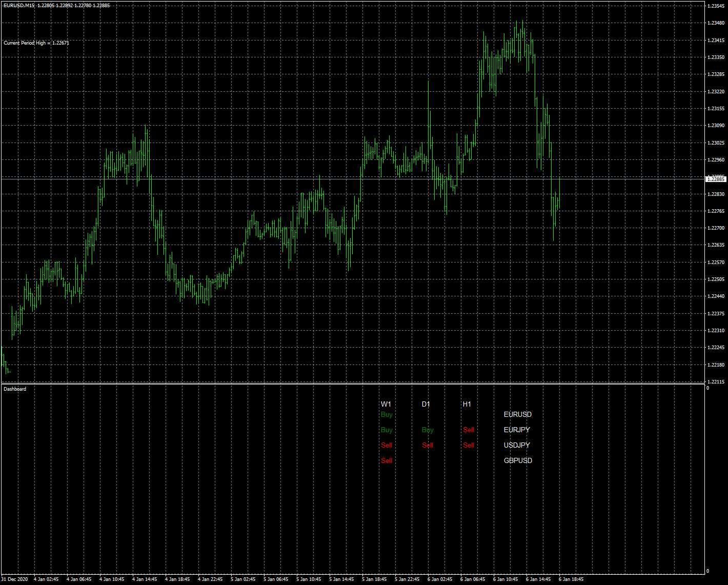Screen dimensions: 728x585
Task: Click the W1 Sell signal for GBPUSD
Action: coord(387,460)
